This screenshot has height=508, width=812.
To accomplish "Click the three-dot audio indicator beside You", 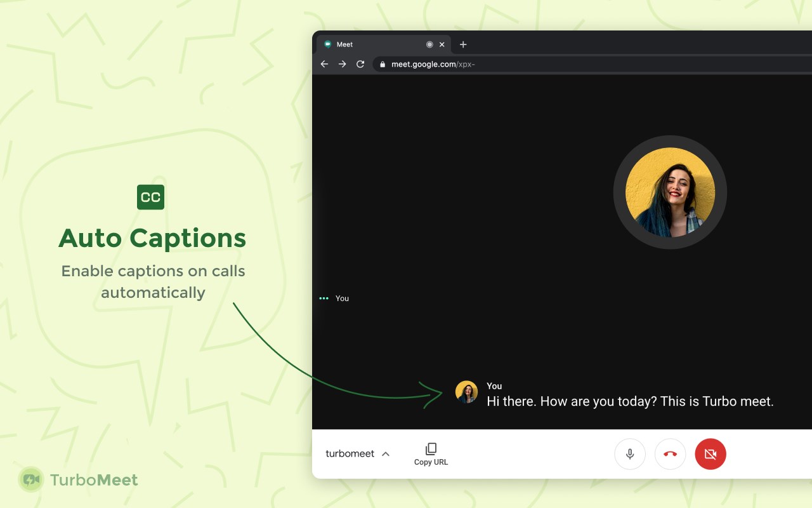I will coord(324,298).
